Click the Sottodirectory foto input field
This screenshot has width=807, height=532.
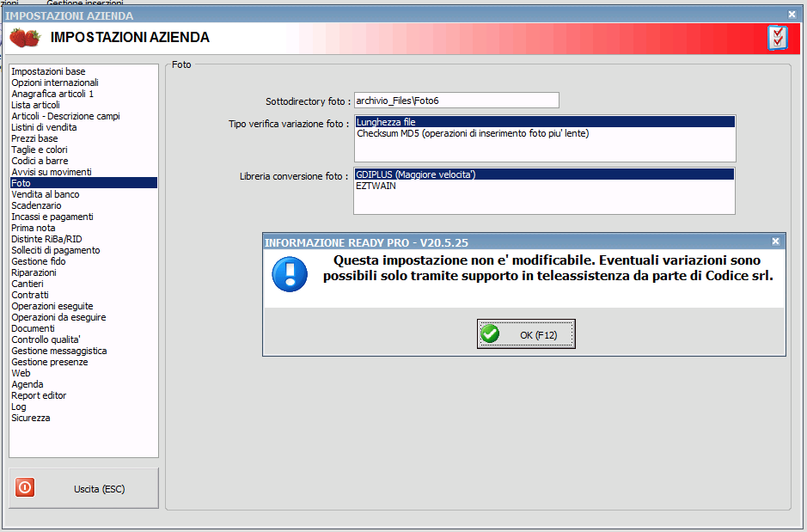[456, 101]
